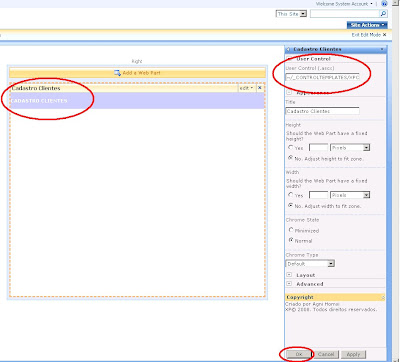Image resolution: width=400 pixels, height=362 pixels.
Task: Open the width units Pixels dropdown
Action: 350,195
